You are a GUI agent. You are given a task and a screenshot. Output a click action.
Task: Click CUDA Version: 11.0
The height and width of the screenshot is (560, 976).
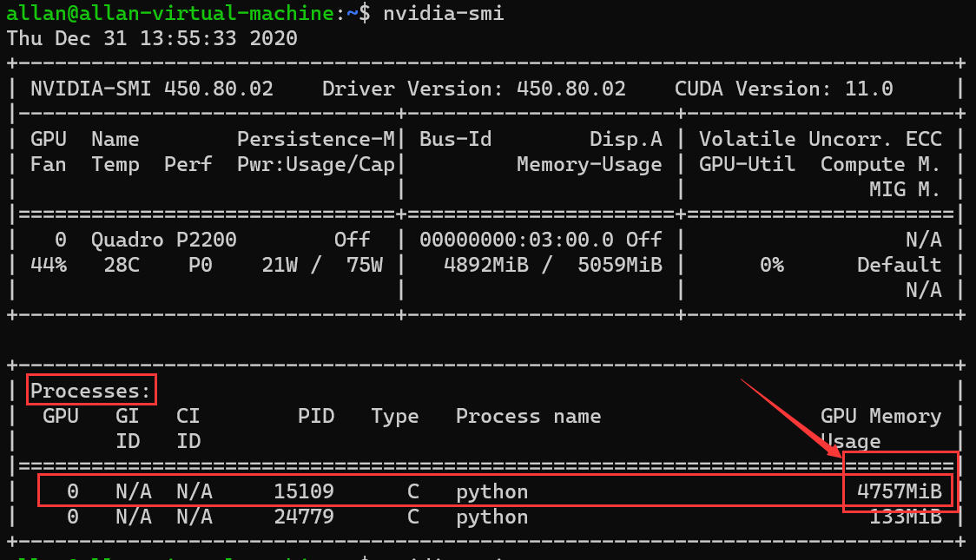[x=783, y=89]
